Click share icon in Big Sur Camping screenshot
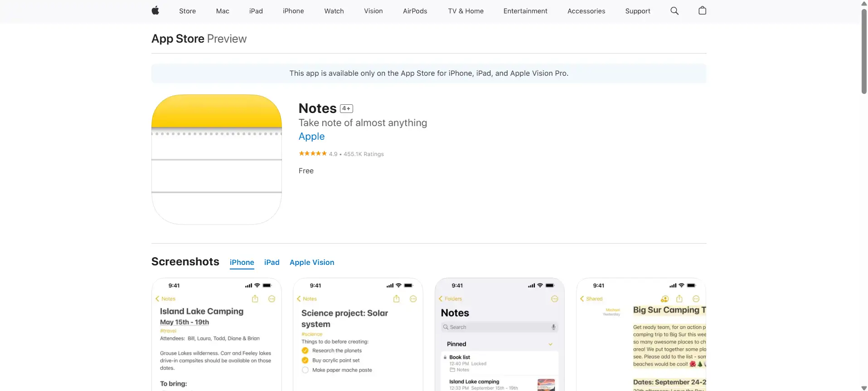Image resolution: width=868 pixels, height=391 pixels. click(x=679, y=298)
